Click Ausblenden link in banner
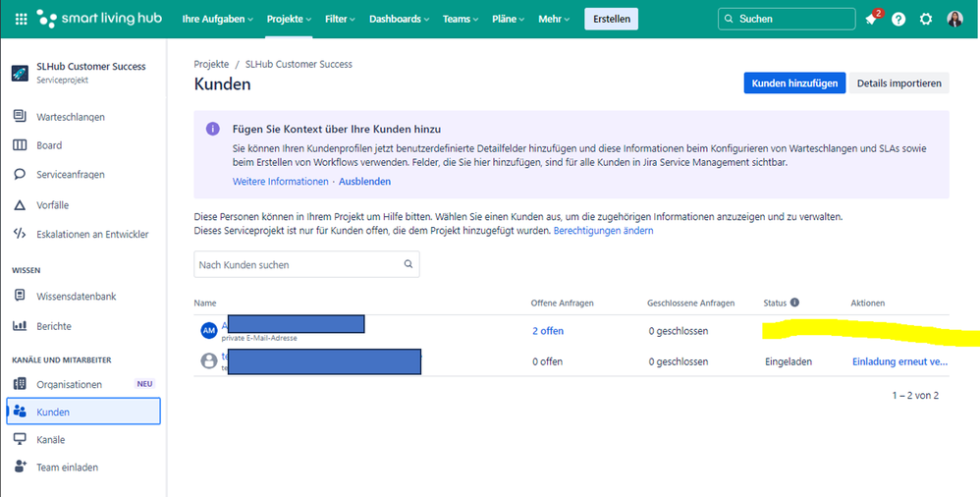The width and height of the screenshot is (980, 497). coord(364,182)
